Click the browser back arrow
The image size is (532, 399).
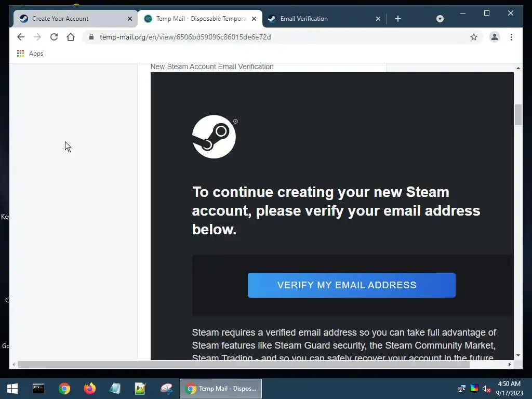[x=21, y=37]
